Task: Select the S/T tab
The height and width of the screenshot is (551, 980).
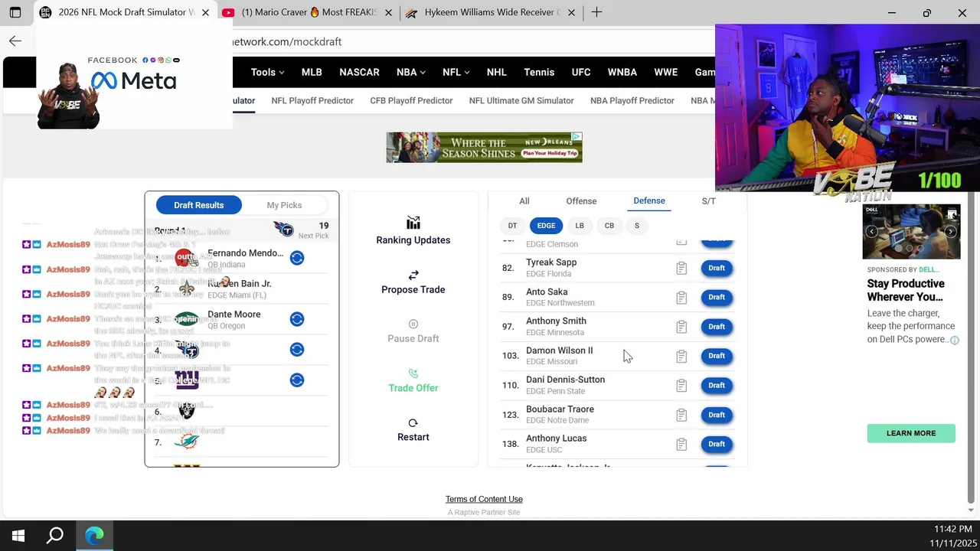Action: tap(709, 201)
